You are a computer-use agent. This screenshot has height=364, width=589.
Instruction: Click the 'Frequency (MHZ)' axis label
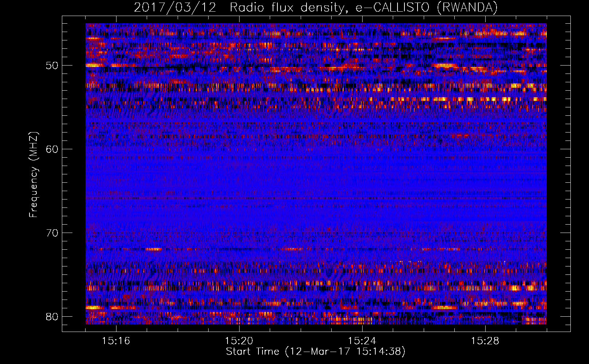point(33,175)
